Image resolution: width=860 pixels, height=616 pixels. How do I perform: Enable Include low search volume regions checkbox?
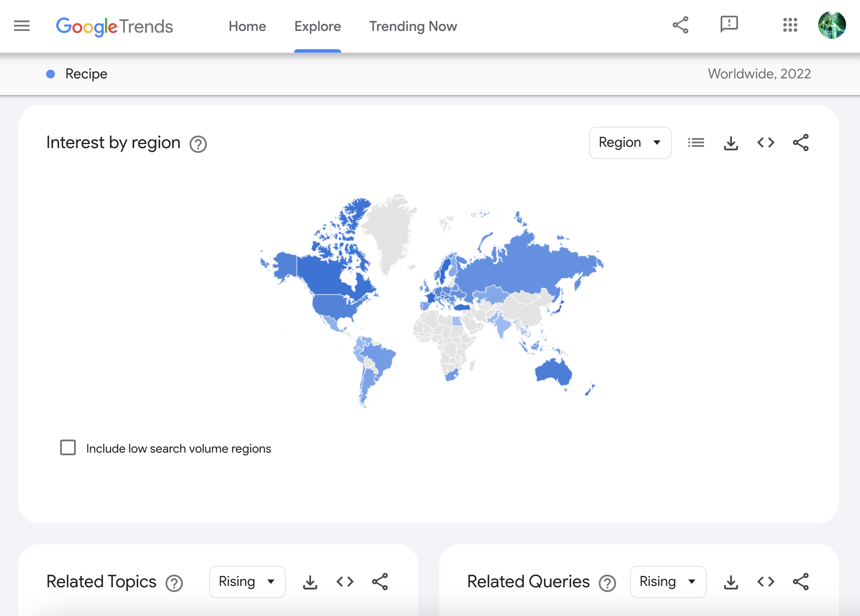(x=69, y=447)
